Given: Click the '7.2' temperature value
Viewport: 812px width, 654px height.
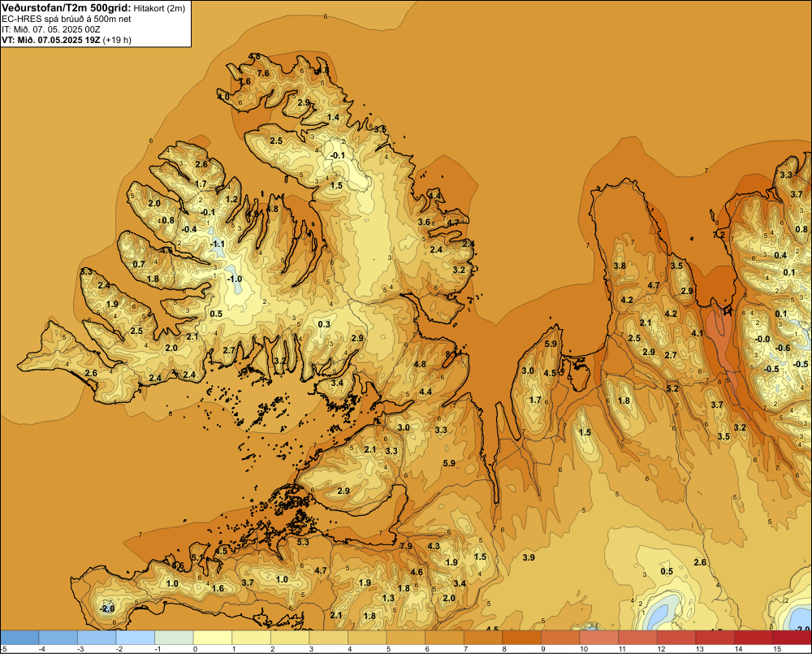Looking at the screenshot, I should (719, 234).
